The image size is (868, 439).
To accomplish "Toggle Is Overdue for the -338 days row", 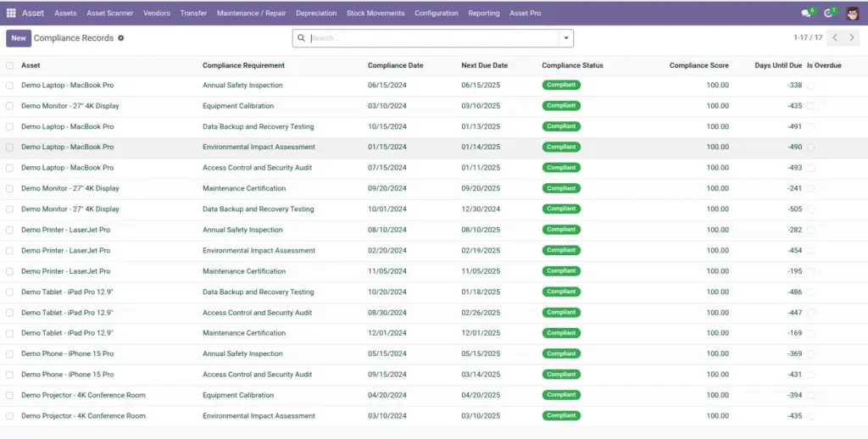I will [x=810, y=86].
